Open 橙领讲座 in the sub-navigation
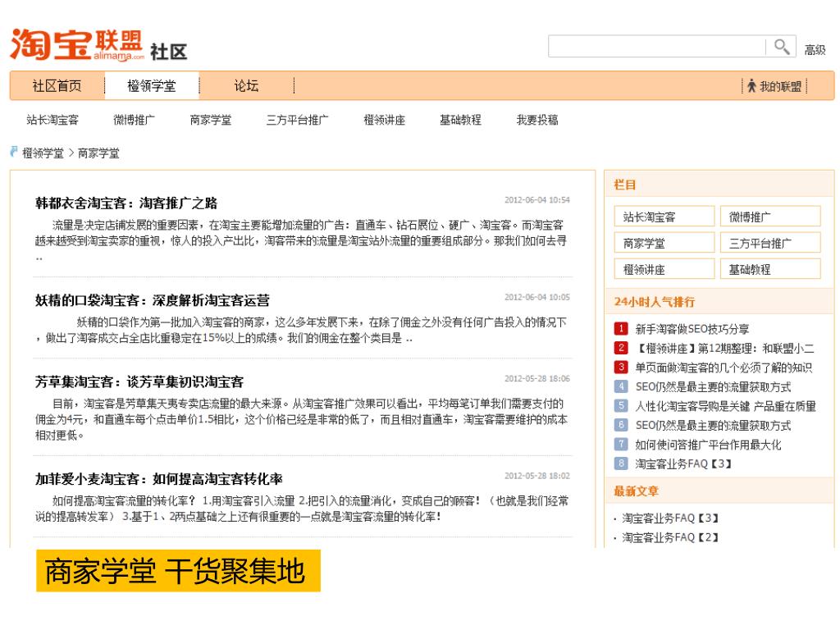This screenshot has width=840, height=630. (384, 120)
